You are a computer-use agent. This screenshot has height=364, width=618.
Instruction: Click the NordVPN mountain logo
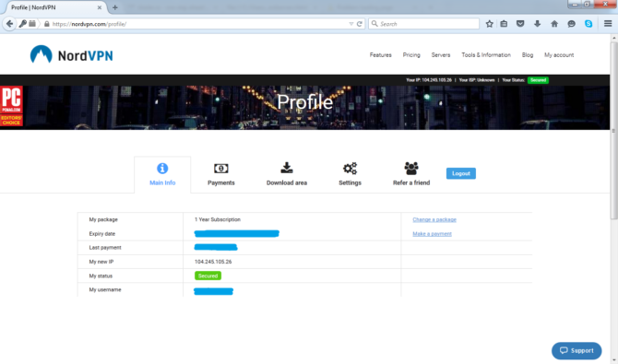[41, 54]
